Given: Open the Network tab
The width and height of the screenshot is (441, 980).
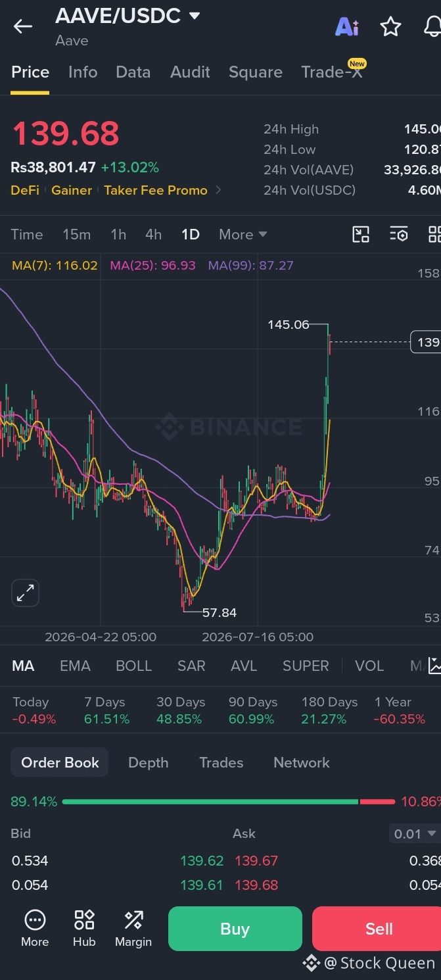Looking at the screenshot, I should tap(302, 762).
